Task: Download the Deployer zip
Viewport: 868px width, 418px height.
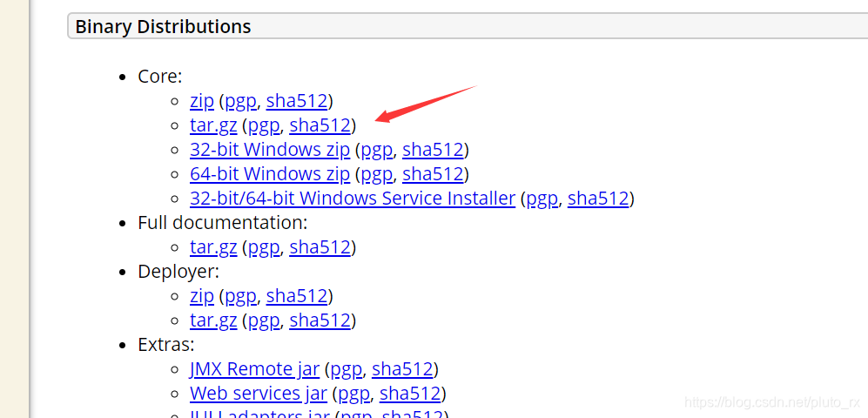Action: click(x=201, y=296)
